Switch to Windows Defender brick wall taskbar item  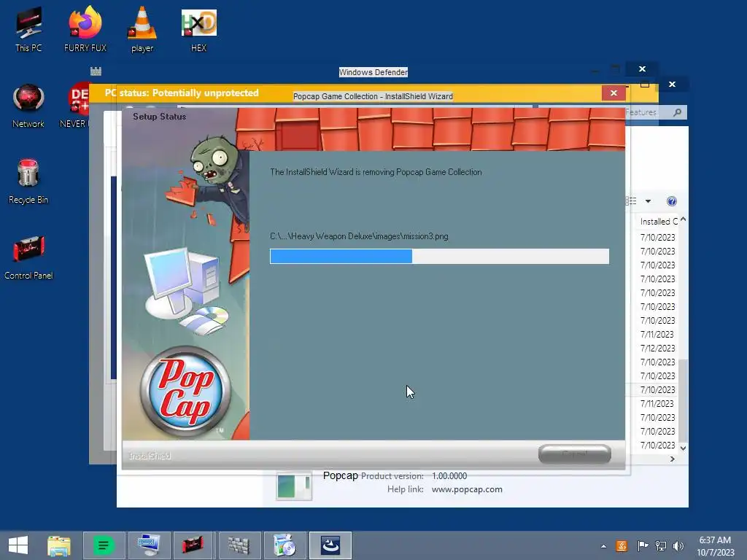pos(239,545)
